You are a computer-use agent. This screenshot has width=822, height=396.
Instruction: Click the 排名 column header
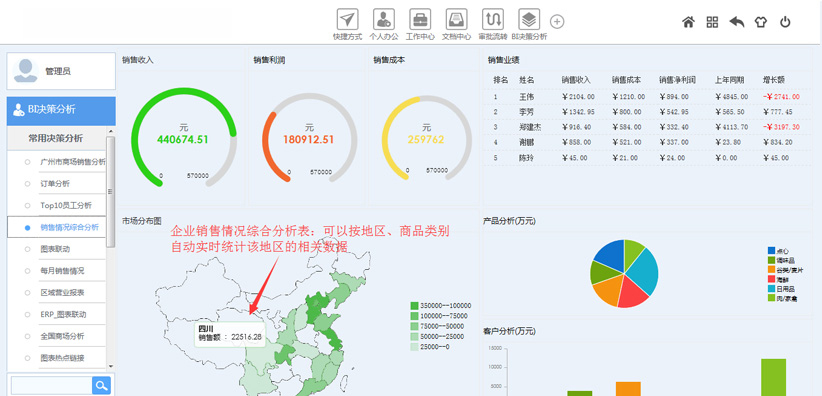(x=501, y=80)
